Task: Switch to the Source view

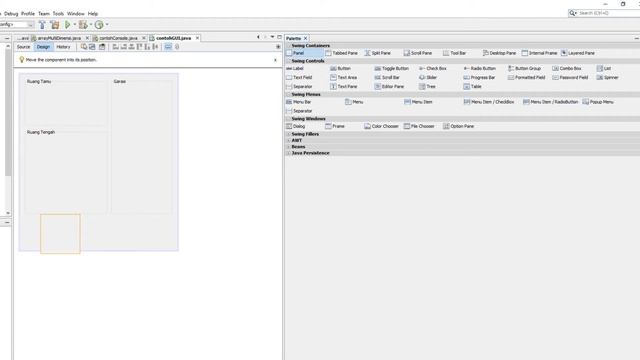Action: pyautogui.click(x=23, y=47)
